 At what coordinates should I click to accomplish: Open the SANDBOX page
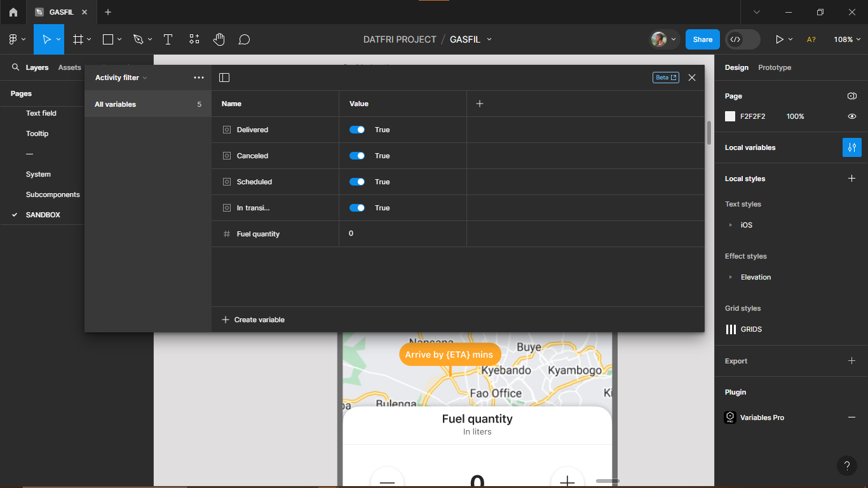tap(43, 215)
